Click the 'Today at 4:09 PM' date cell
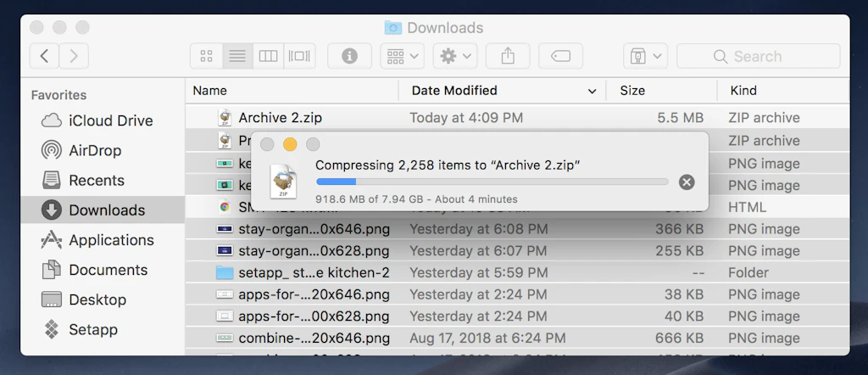 pyautogui.click(x=466, y=117)
